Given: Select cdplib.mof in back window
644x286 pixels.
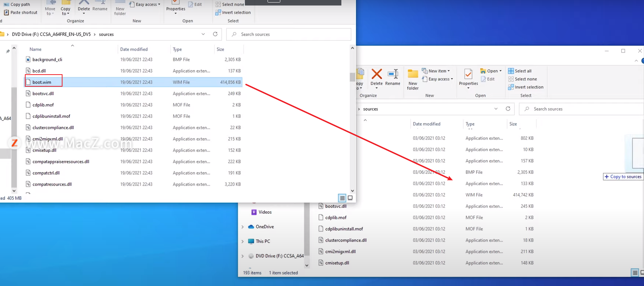Looking at the screenshot, I should point(336,218).
